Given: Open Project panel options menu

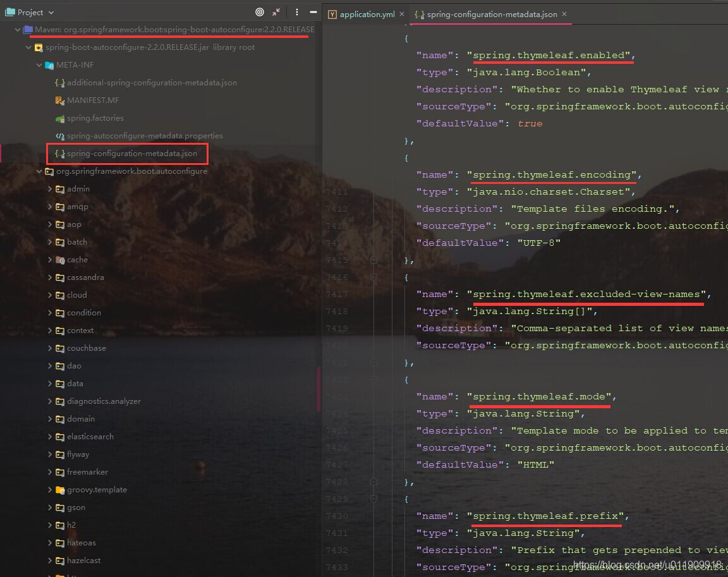Looking at the screenshot, I should tap(296, 12).
